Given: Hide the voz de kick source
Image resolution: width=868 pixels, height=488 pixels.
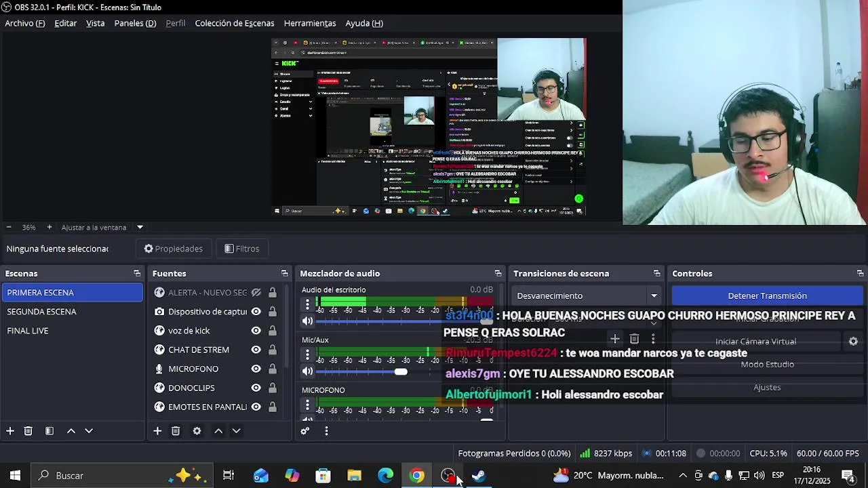Looking at the screenshot, I should (256, 331).
